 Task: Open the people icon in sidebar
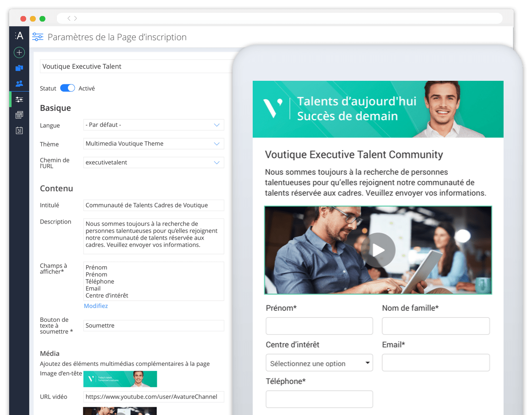click(19, 84)
